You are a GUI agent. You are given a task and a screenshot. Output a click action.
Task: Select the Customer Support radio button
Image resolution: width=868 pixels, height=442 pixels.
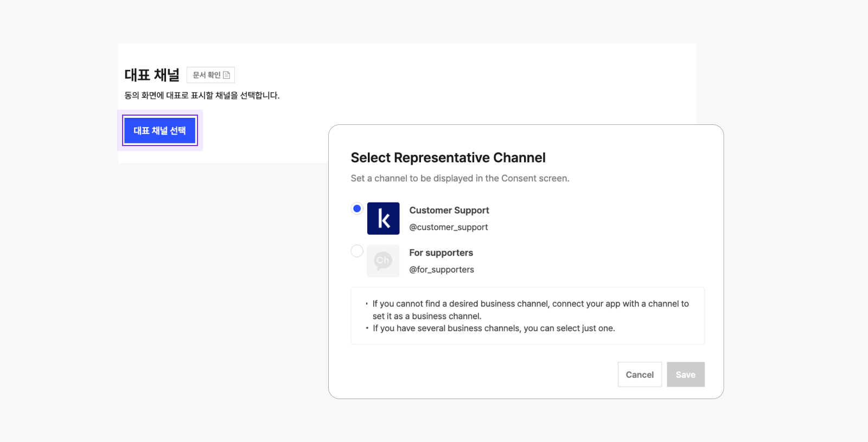click(x=357, y=209)
